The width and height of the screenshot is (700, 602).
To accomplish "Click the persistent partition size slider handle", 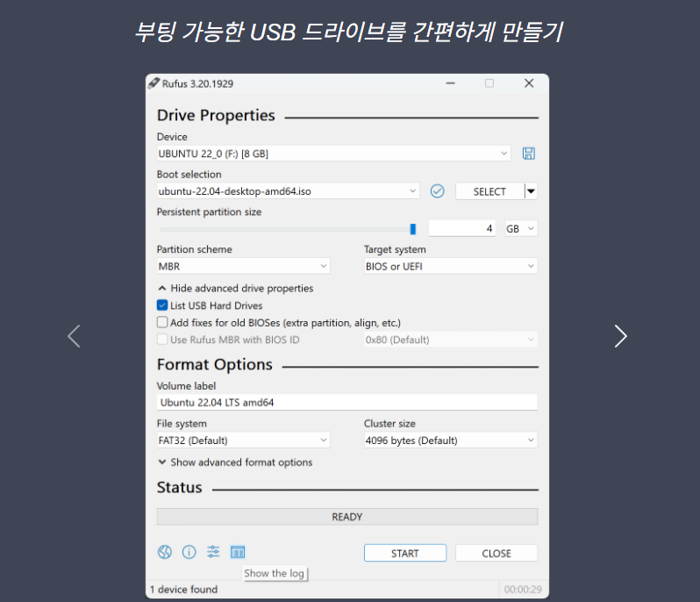I will coord(413,229).
